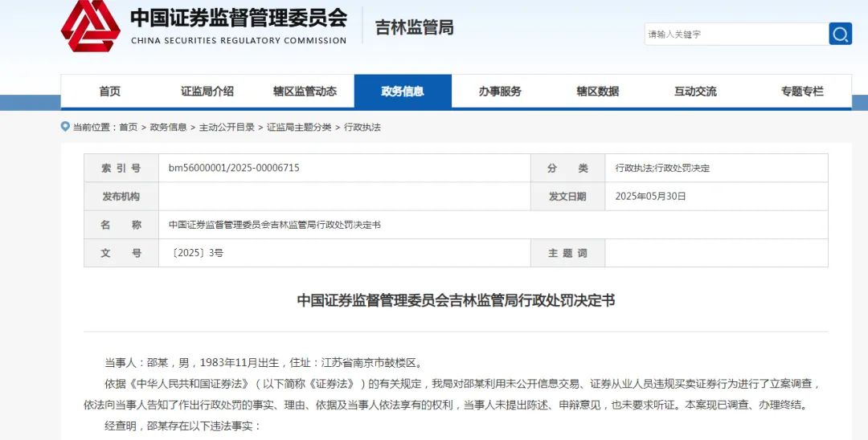
Task: Click the location pin breadcrumb icon
Action: click(x=65, y=127)
